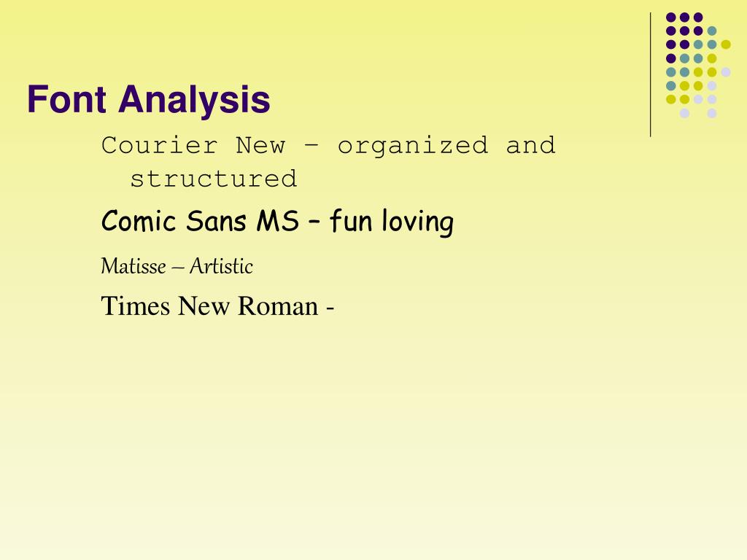The height and width of the screenshot is (560, 747).
Task: Select the word "structured" on wrapped line
Action: tap(214, 179)
